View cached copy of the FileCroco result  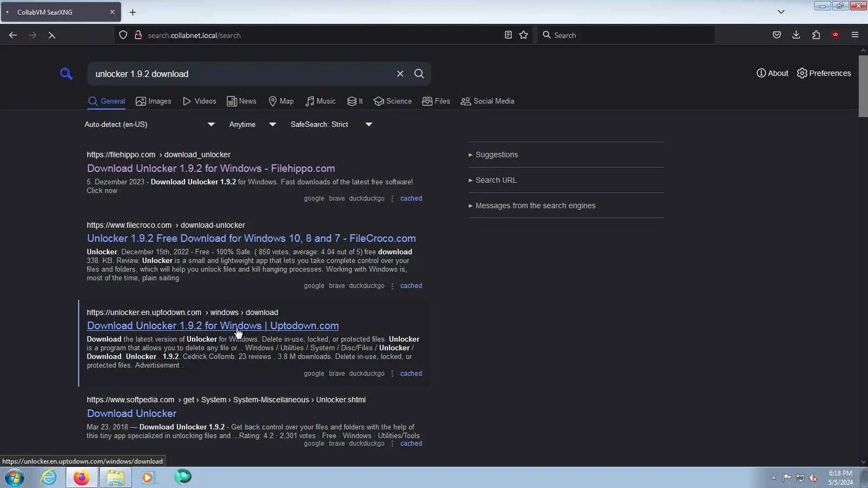point(411,286)
